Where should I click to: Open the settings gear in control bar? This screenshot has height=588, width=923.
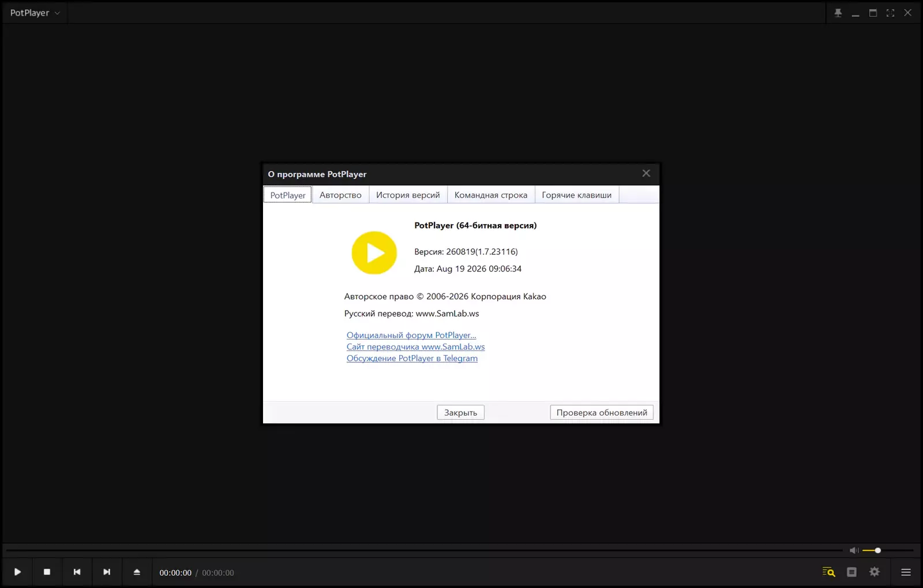(x=875, y=572)
